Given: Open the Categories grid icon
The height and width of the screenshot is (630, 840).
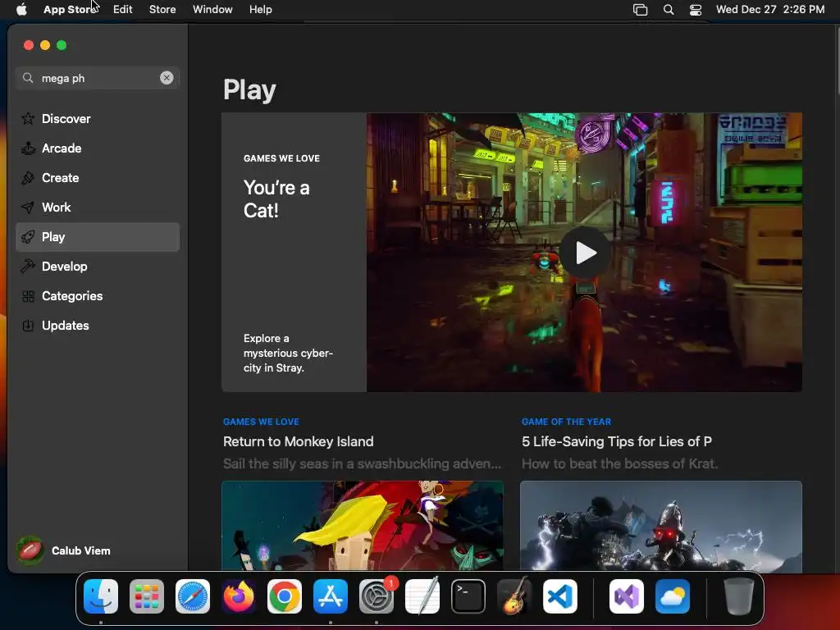Looking at the screenshot, I should pos(28,295).
